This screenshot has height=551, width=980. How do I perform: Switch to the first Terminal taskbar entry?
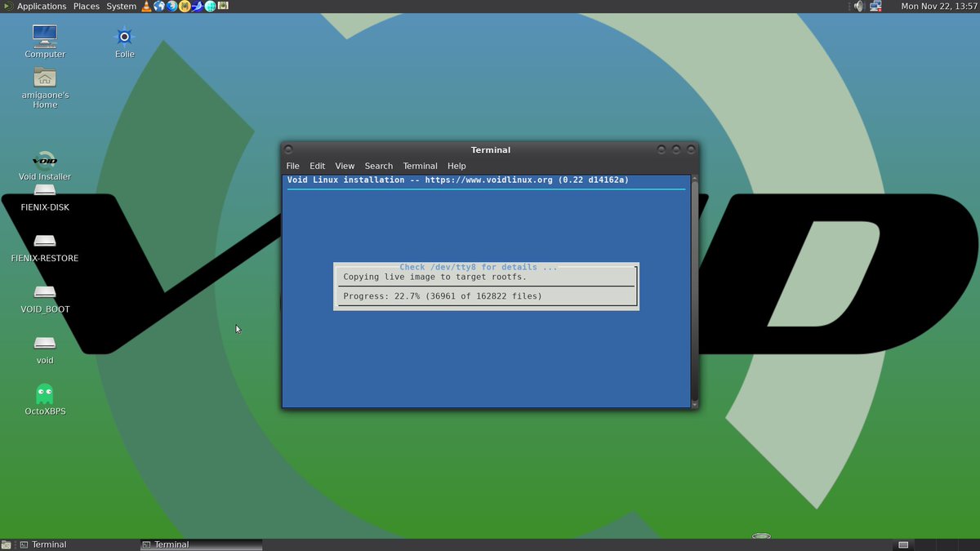(78, 544)
